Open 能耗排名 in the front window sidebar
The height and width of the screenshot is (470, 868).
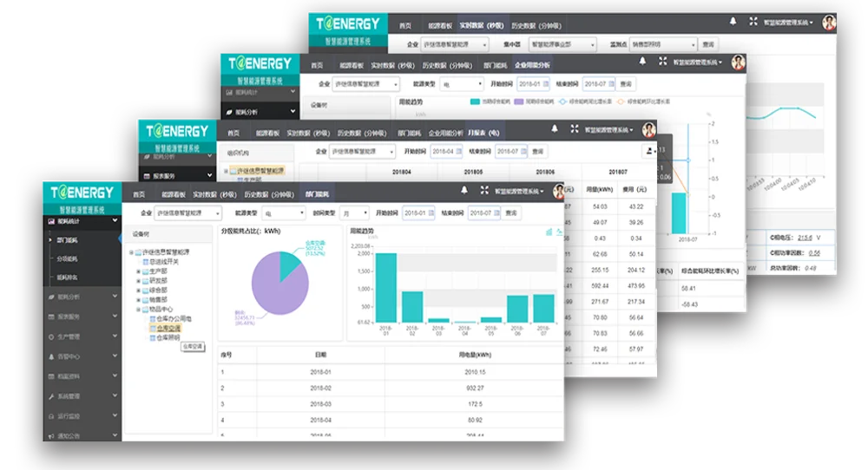[68, 277]
